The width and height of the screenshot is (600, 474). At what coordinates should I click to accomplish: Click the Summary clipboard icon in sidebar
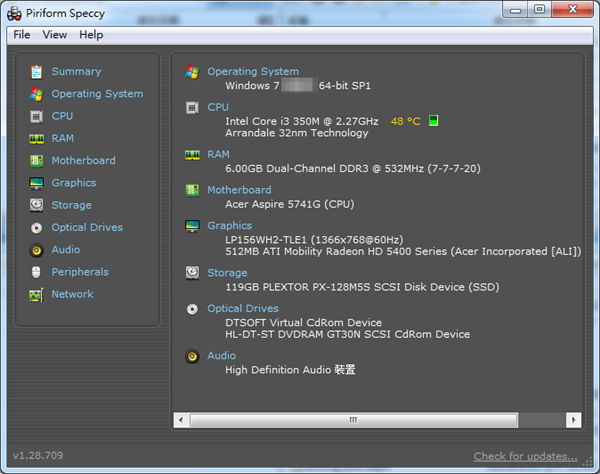(37, 72)
